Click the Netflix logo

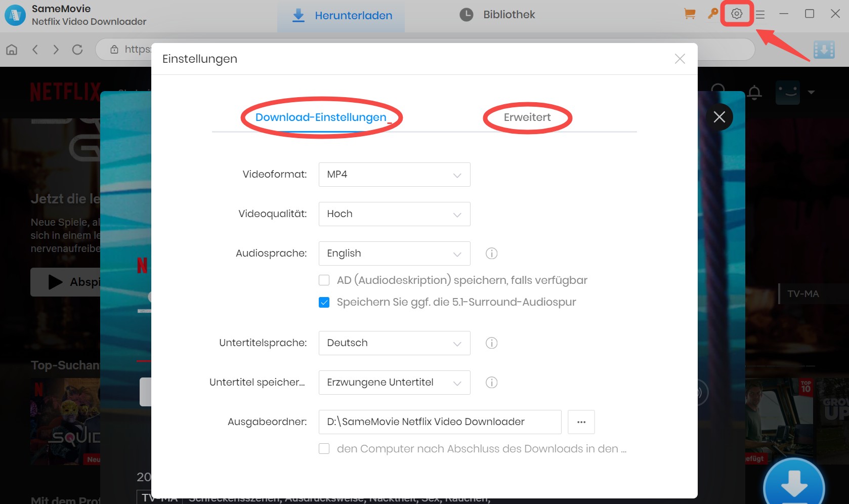tap(65, 92)
